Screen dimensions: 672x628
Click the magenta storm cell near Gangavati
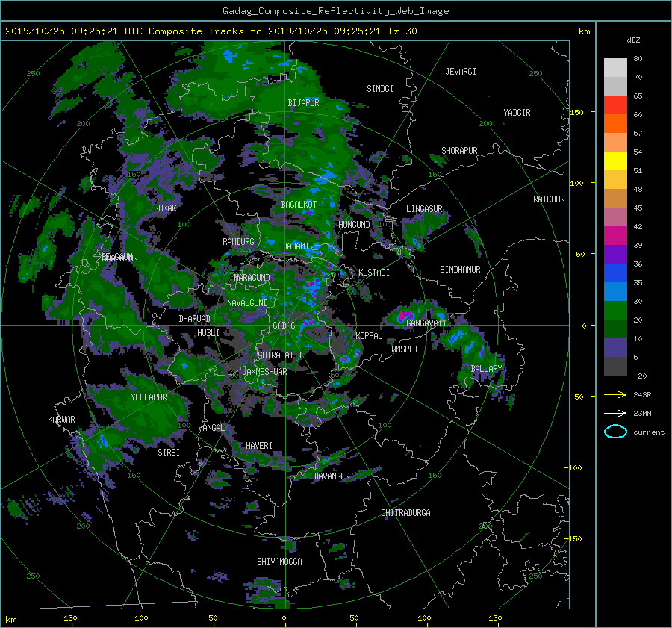(x=404, y=316)
